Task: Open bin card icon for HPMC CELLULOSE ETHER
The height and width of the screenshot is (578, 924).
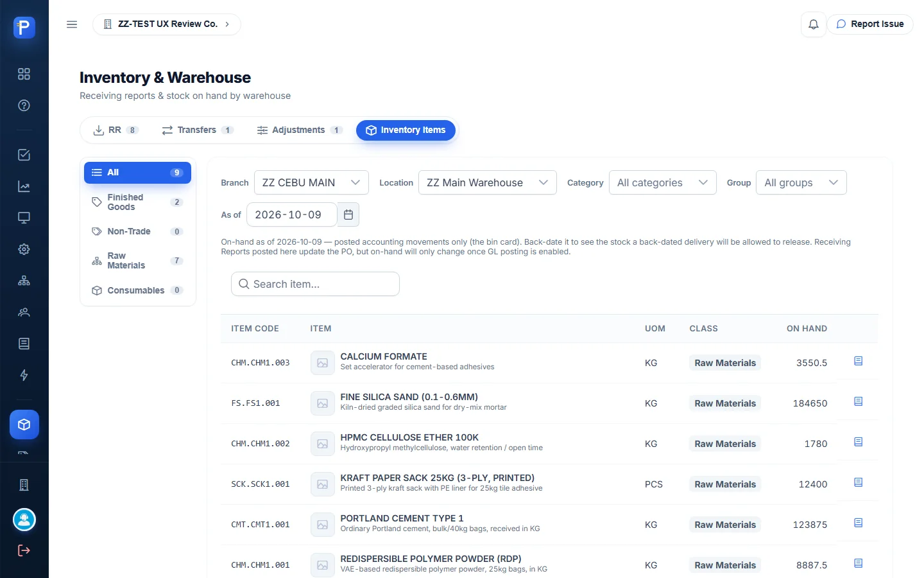Action: pos(858,442)
